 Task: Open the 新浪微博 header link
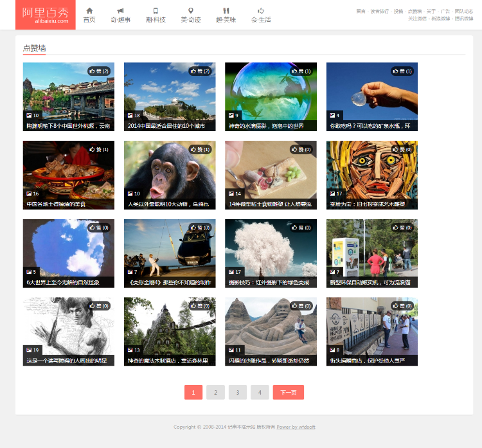440,19
